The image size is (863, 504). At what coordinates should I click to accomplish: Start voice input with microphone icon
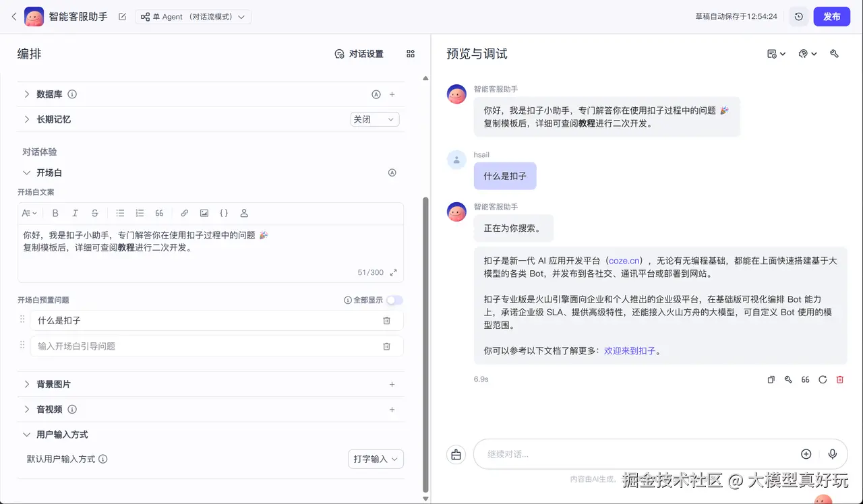[x=833, y=454]
